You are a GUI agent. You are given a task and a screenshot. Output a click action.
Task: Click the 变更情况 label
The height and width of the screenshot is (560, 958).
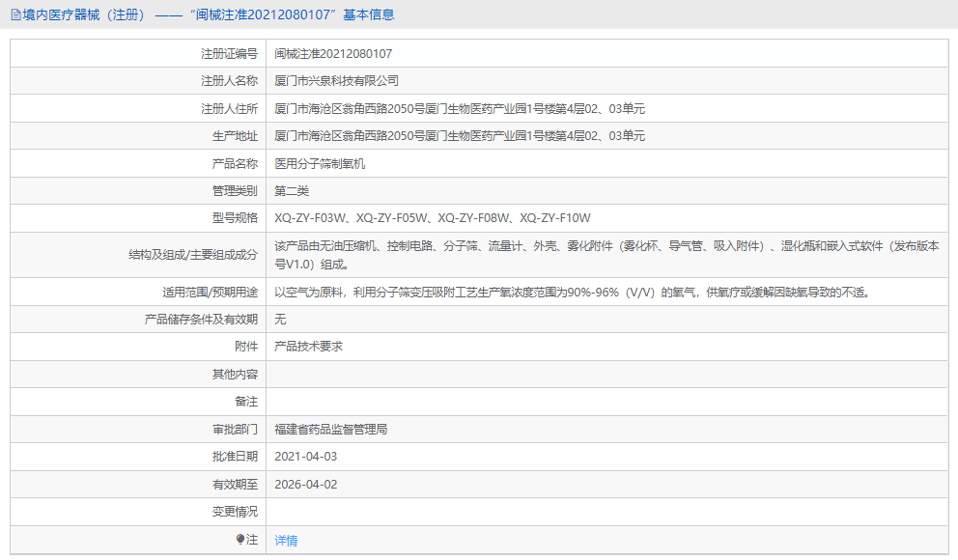(x=235, y=511)
